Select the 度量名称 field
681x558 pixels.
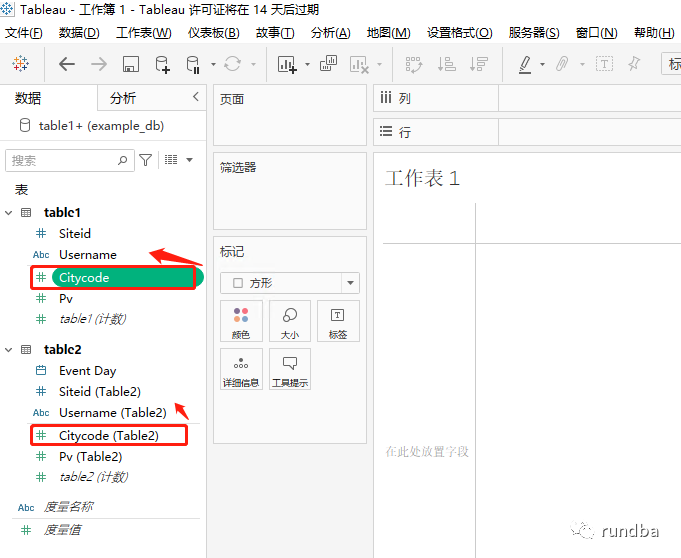(x=68, y=507)
